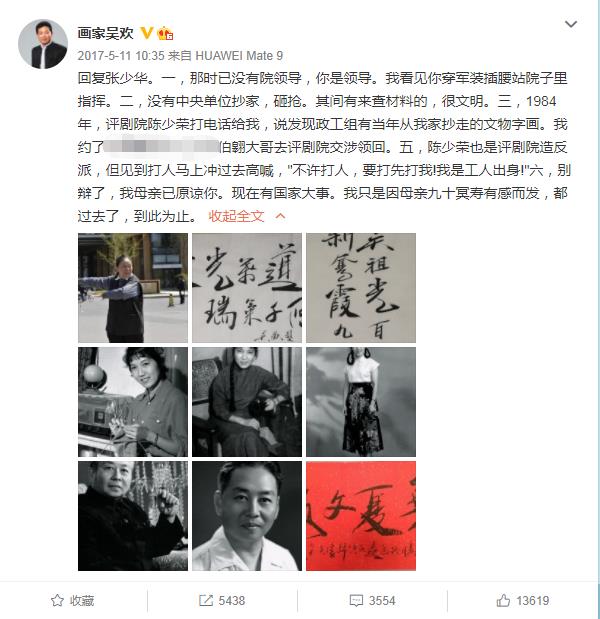600x619 pixels.
Task: Open comments via the 3554 bubble icon
Action: 356,601
